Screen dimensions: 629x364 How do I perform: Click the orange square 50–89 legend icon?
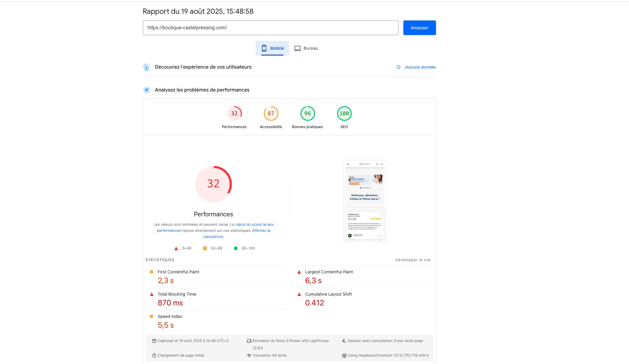(x=205, y=248)
